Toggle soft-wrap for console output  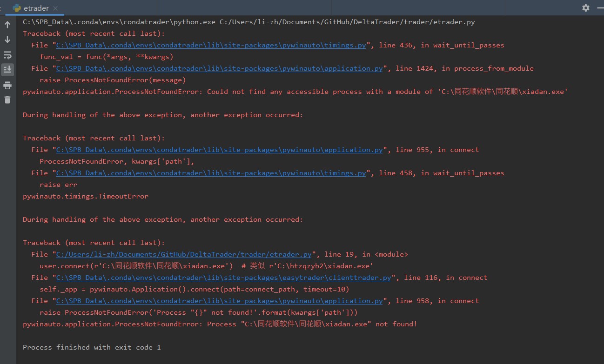pos(7,55)
